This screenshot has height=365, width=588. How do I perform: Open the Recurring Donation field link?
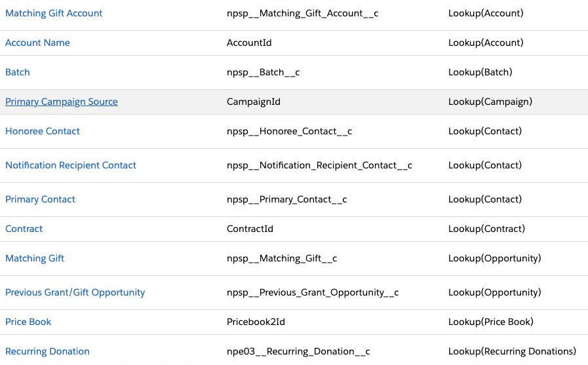(47, 351)
